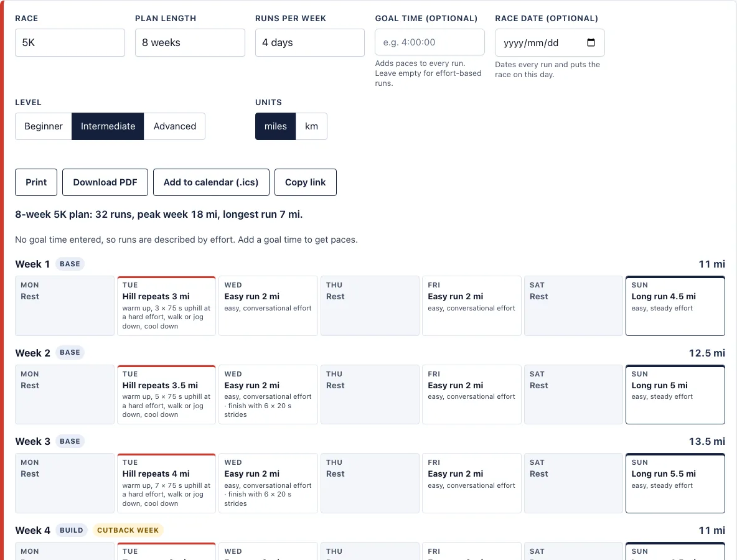Click the Print button

(36, 182)
